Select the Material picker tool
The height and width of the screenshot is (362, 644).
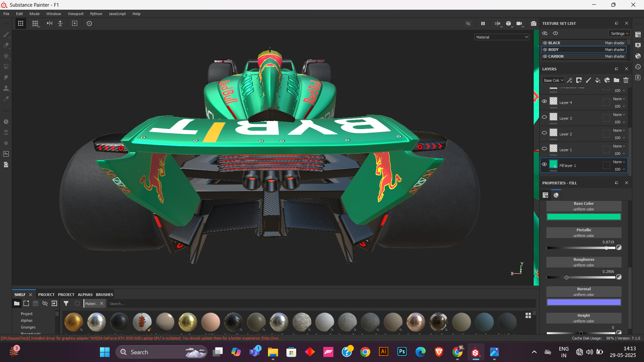[x=6, y=99]
